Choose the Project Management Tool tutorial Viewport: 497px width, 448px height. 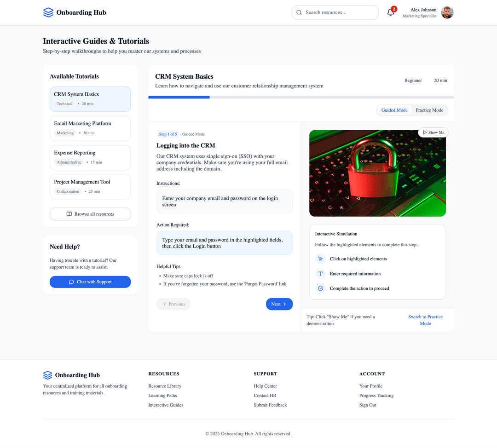90,187
